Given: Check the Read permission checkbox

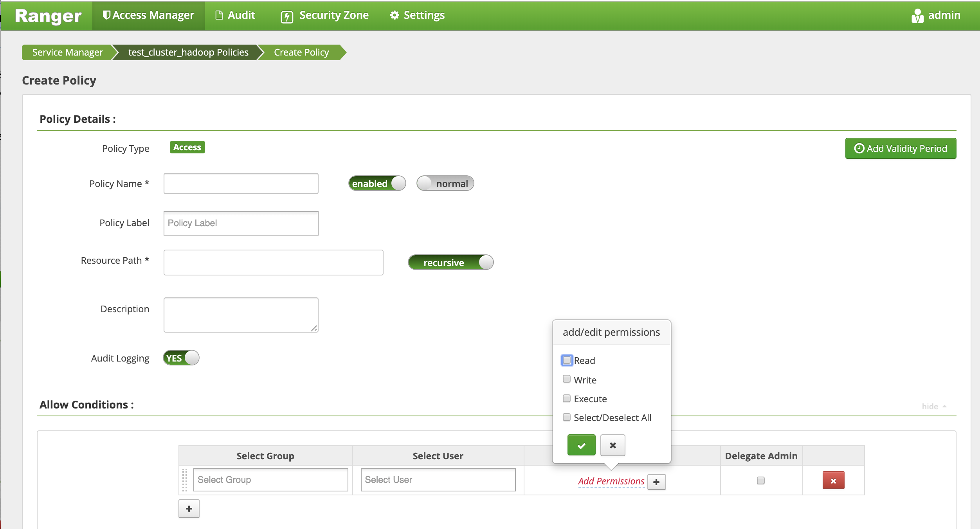Looking at the screenshot, I should (x=567, y=360).
